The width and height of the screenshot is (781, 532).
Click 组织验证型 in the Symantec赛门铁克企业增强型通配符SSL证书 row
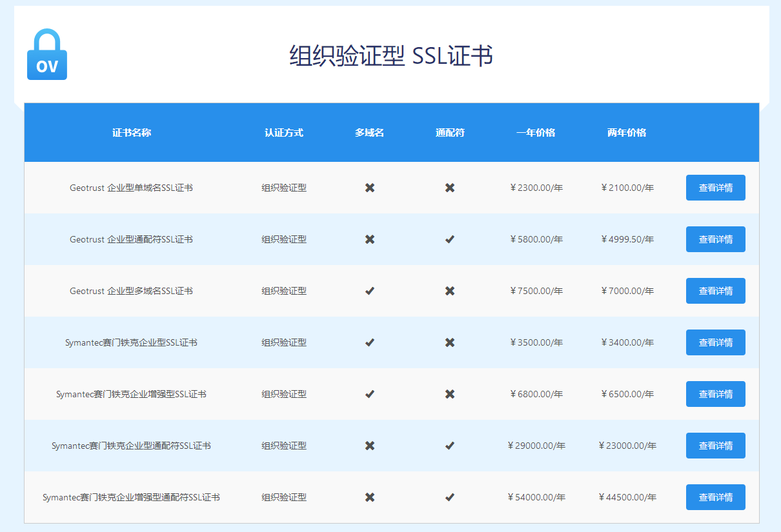[x=284, y=497]
